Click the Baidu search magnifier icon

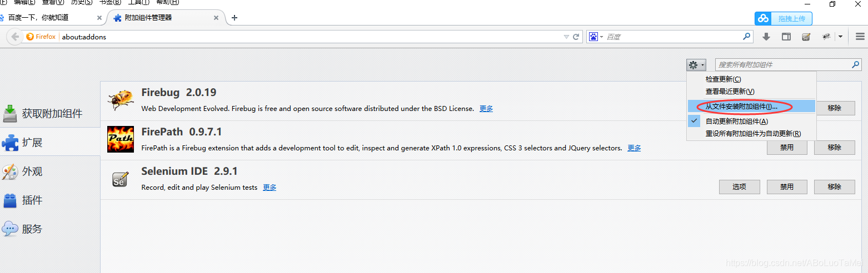click(x=747, y=37)
